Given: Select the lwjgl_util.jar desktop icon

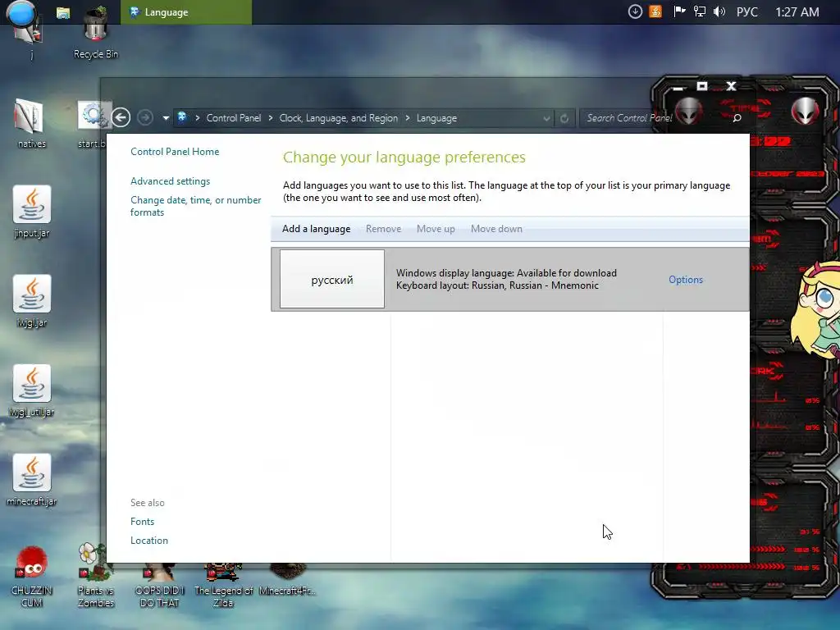Looking at the screenshot, I should pos(32,391).
